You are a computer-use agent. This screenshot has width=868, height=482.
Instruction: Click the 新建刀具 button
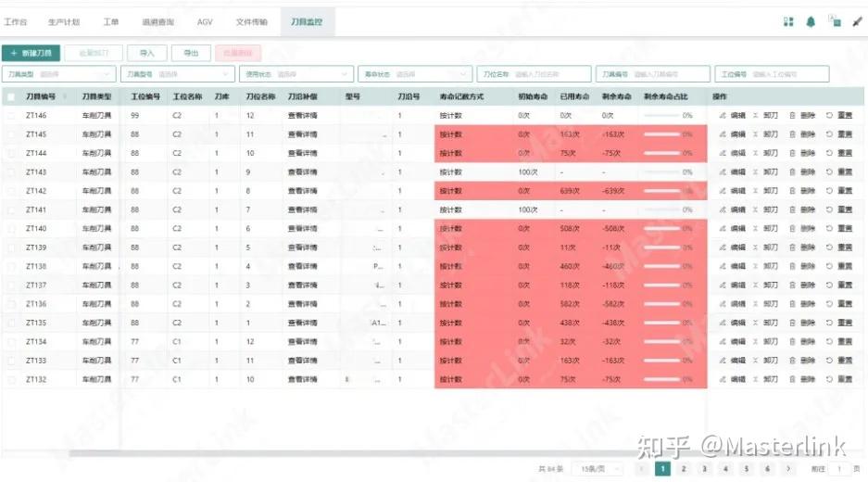(x=31, y=53)
